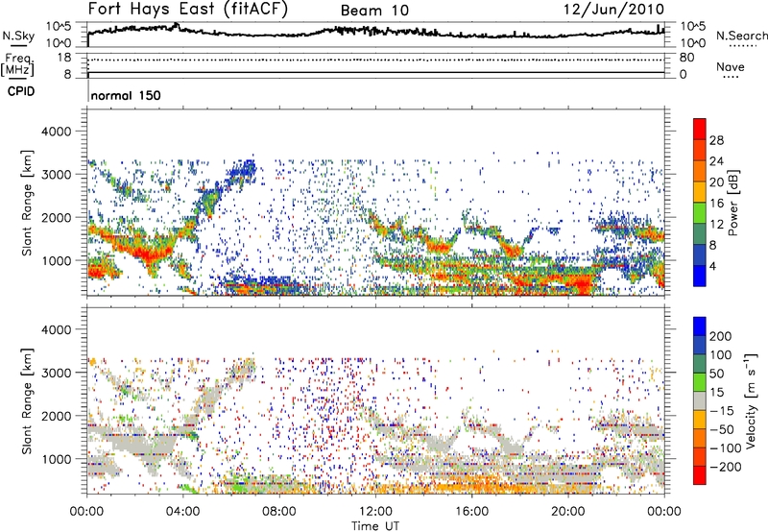The image size is (768, 532).
Task: Pick the red bottom segment of velocity color bar
Action: point(700,474)
